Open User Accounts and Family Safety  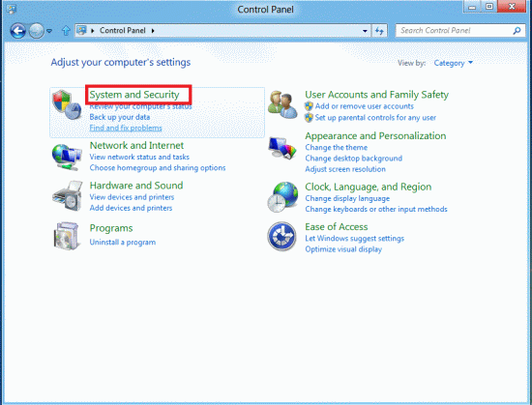coord(376,95)
